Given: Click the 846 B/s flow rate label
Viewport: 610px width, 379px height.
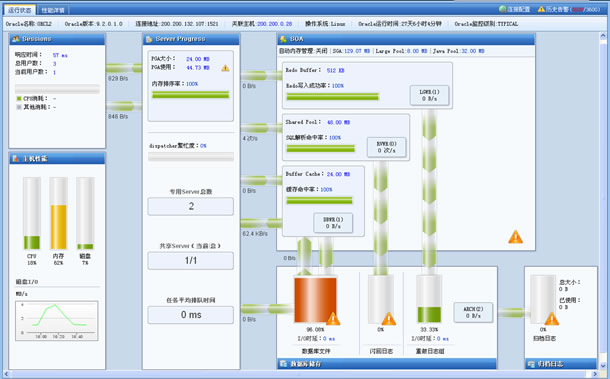Looking at the screenshot, I should pyautogui.click(x=118, y=116).
